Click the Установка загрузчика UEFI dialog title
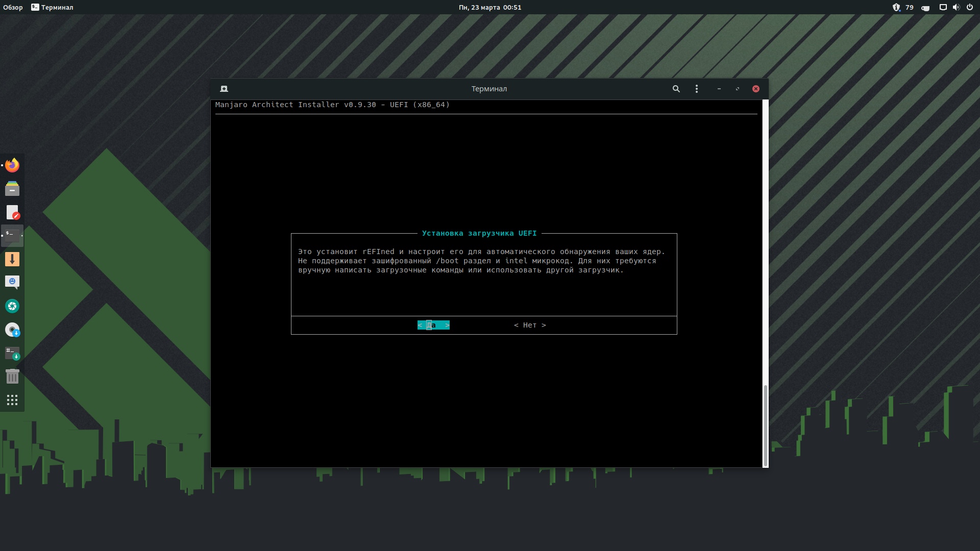This screenshot has height=551, width=980. 479,233
